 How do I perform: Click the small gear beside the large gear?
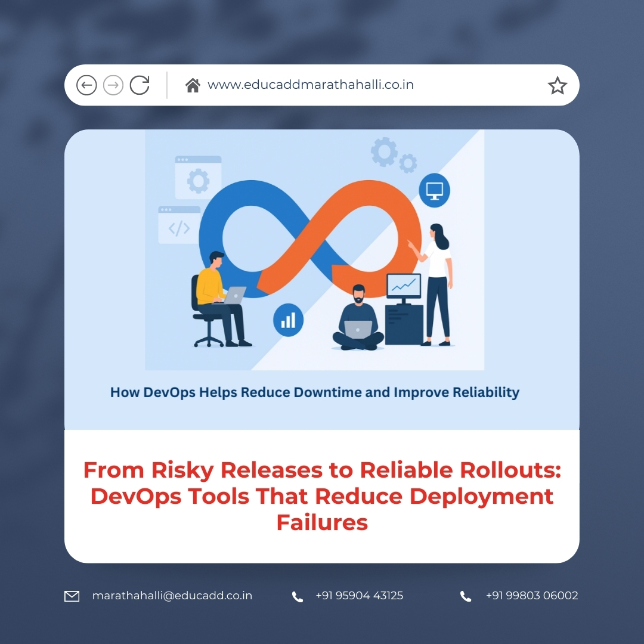[408, 163]
